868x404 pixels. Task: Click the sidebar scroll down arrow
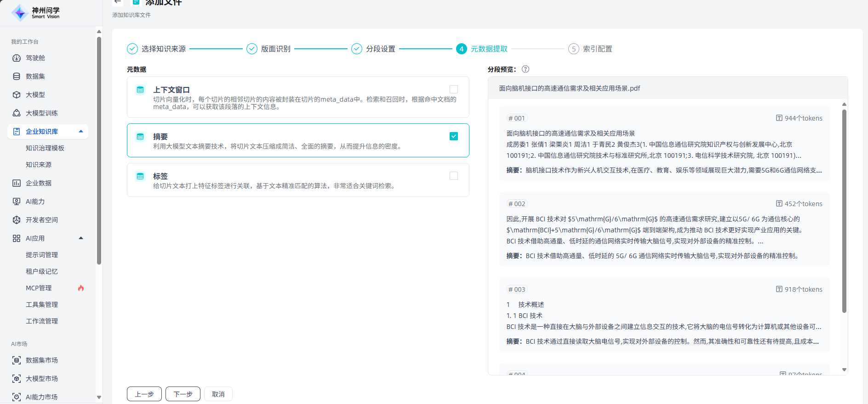click(x=99, y=397)
